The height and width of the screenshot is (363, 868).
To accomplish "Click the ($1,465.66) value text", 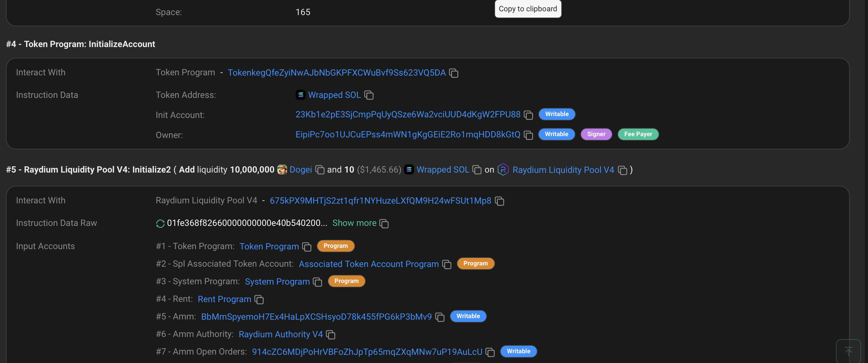I will click(379, 169).
